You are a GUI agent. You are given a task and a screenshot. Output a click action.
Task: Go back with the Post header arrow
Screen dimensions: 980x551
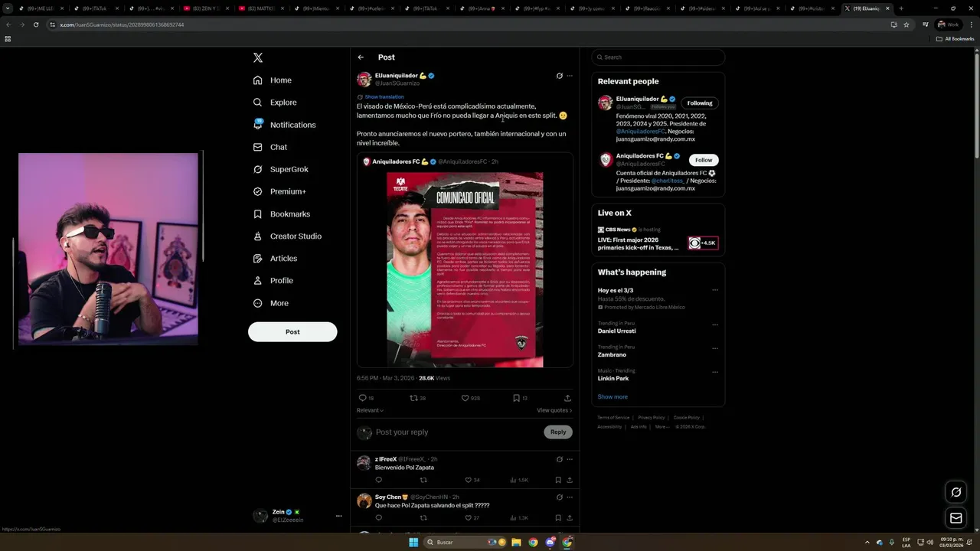click(x=361, y=57)
